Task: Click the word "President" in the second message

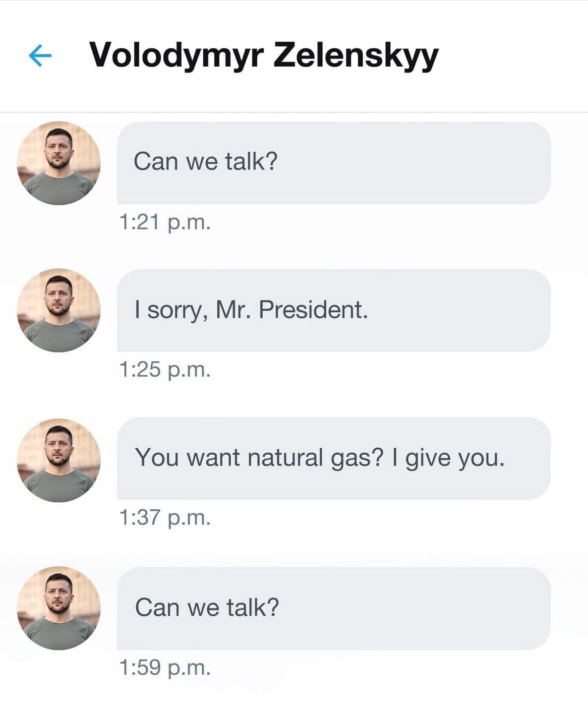Action: [313, 310]
